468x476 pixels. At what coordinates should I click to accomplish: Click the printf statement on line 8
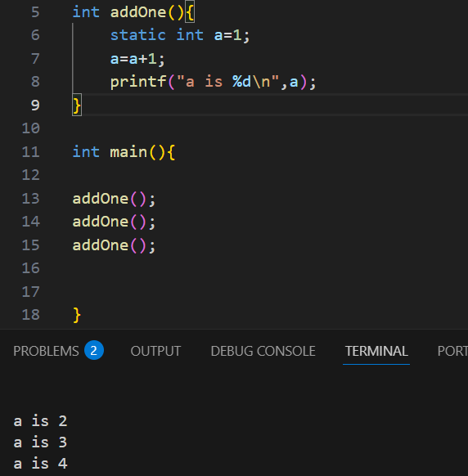point(213,82)
